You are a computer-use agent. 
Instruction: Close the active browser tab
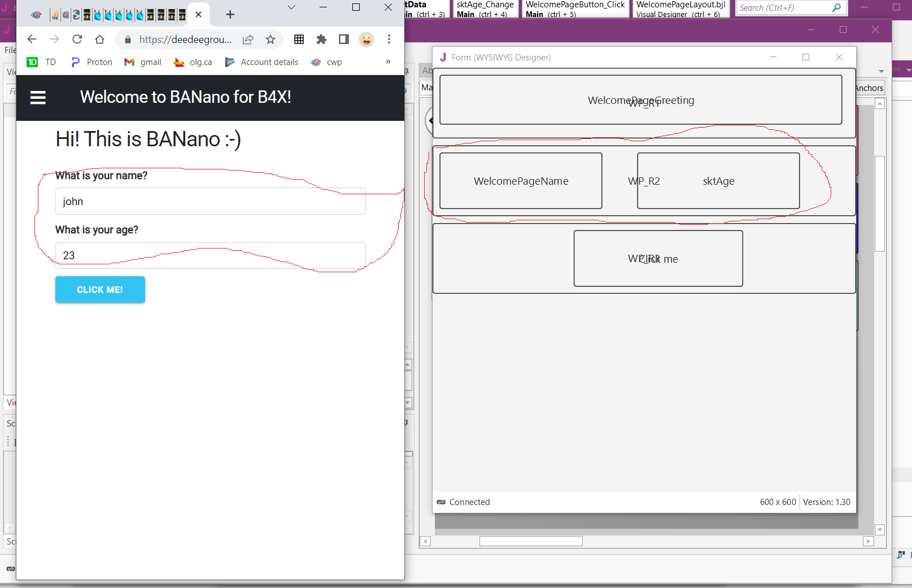pyautogui.click(x=199, y=15)
